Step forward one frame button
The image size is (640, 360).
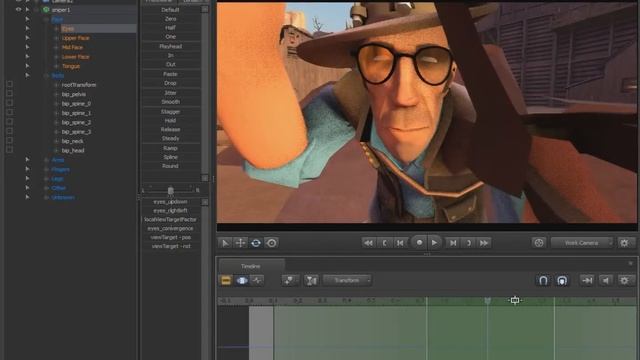[453, 243]
